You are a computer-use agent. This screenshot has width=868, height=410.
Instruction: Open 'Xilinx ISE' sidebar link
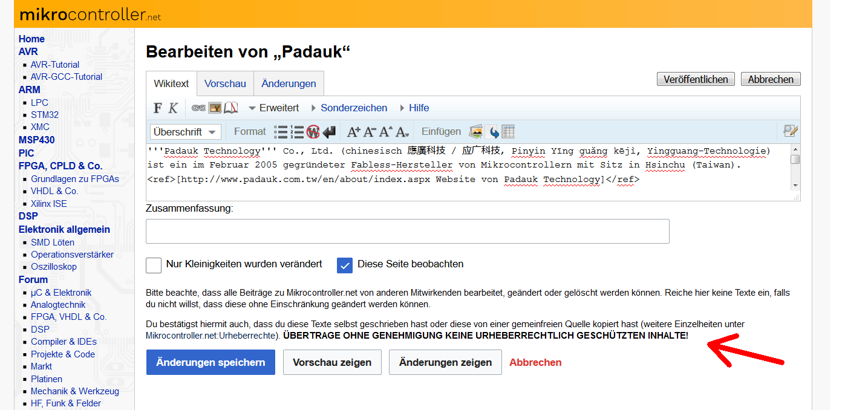pyautogui.click(x=49, y=204)
